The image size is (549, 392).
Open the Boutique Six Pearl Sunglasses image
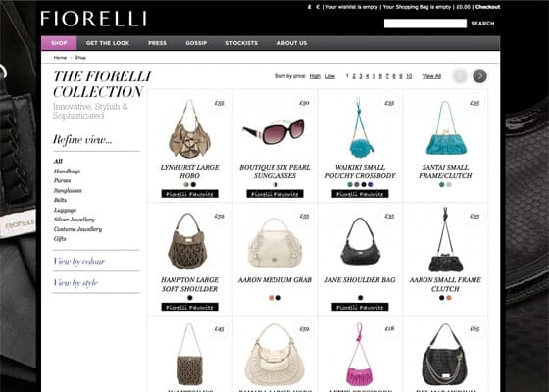pyautogui.click(x=274, y=131)
